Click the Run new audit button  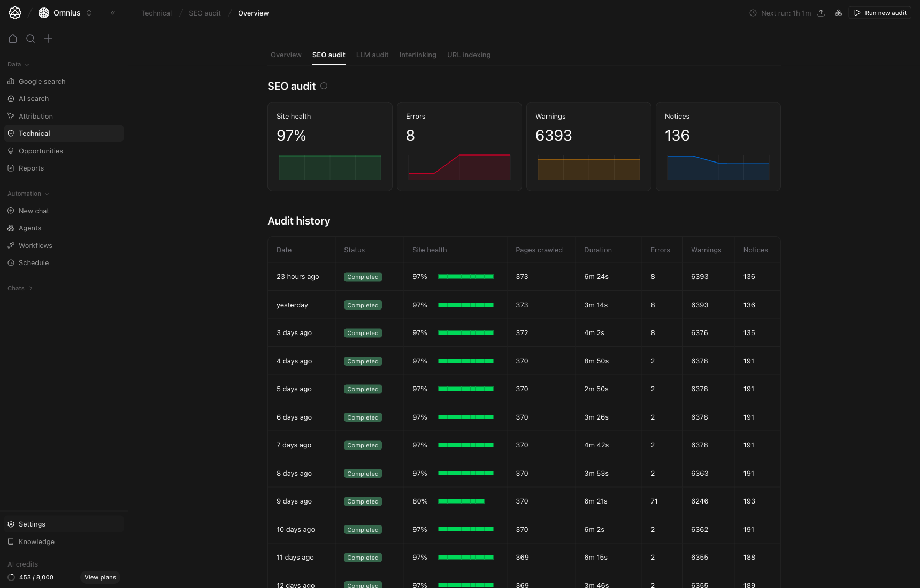pos(879,12)
